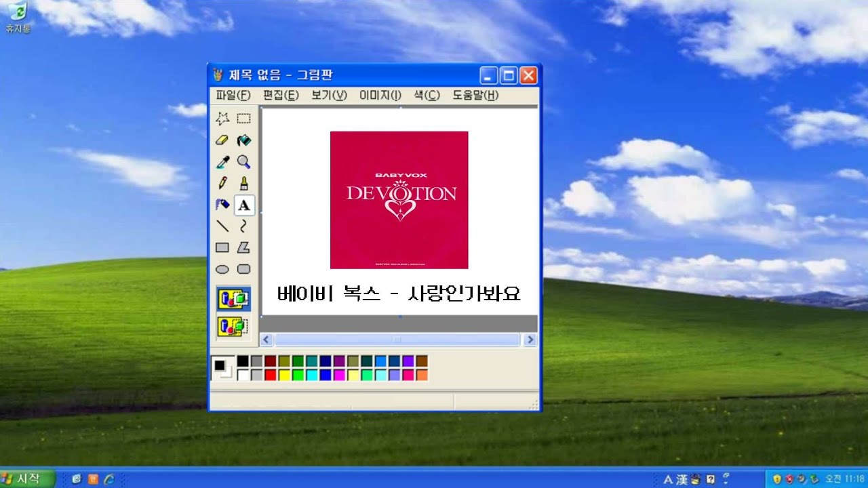Click the orange quick launch icon

click(92, 479)
